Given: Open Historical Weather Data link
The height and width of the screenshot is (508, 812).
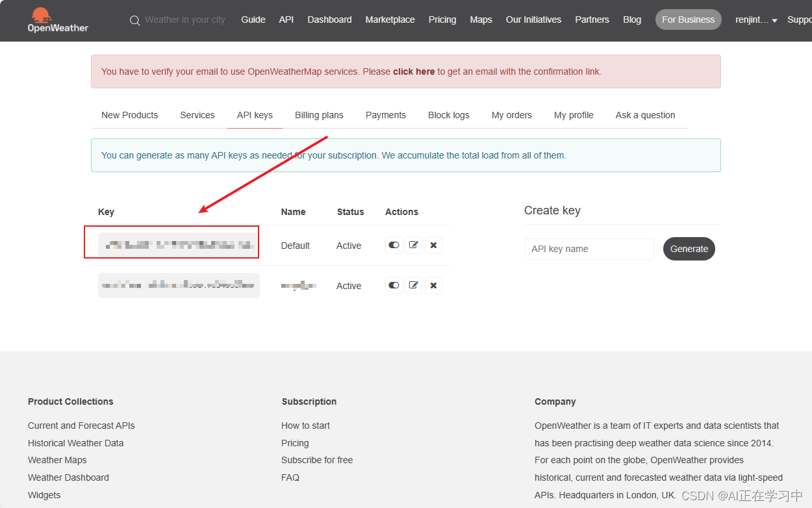Looking at the screenshot, I should [75, 443].
